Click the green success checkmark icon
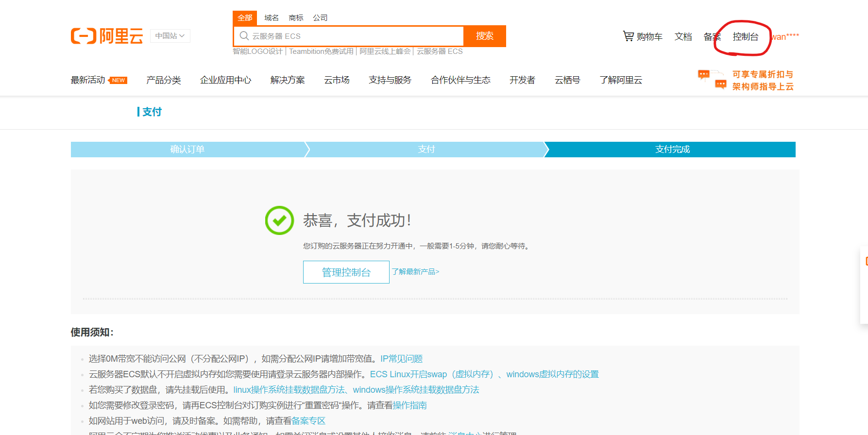868x435 pixels. pyautogui.click(x=279, y=220)
